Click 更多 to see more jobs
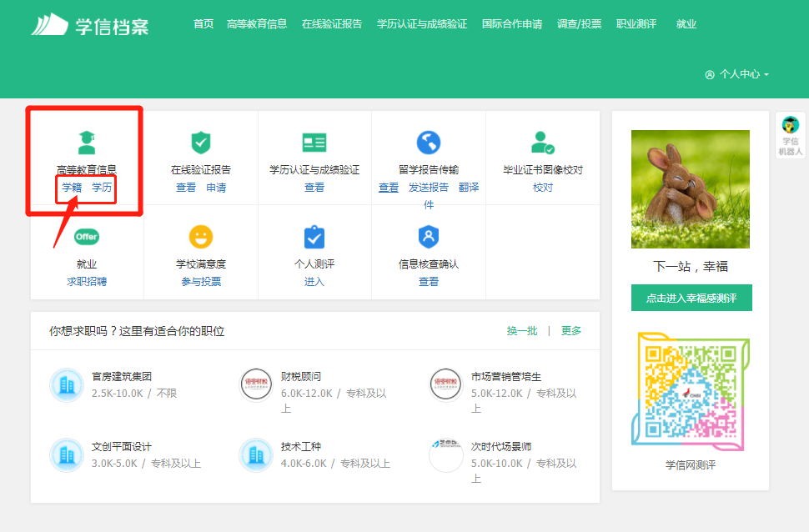809x532 pixels. pos(571,331)
